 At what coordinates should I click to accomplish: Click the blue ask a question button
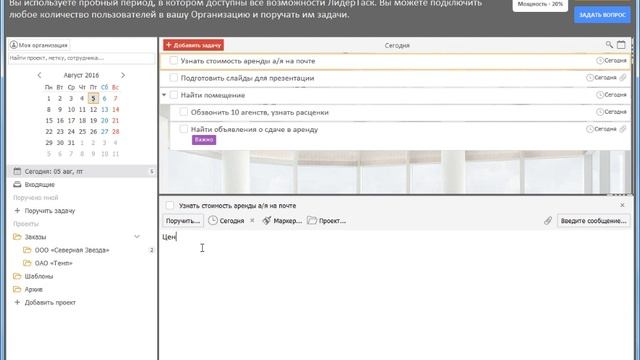[602, 15]
